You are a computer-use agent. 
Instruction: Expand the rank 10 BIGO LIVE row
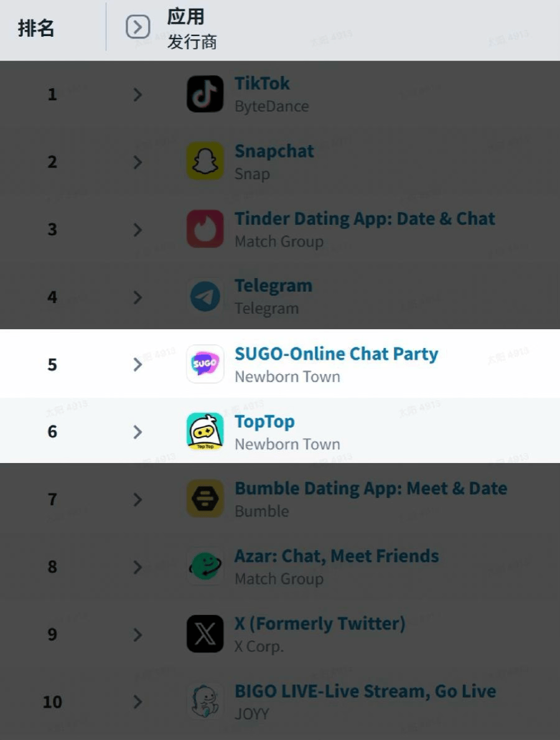point(138,702)
